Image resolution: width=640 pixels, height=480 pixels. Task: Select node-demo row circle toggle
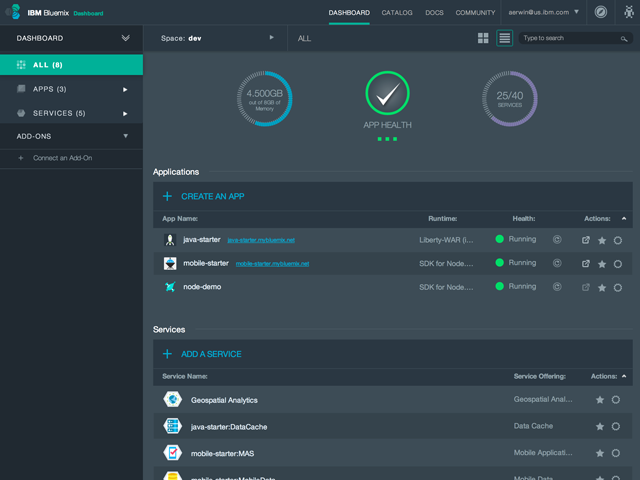tap(618, 288)
